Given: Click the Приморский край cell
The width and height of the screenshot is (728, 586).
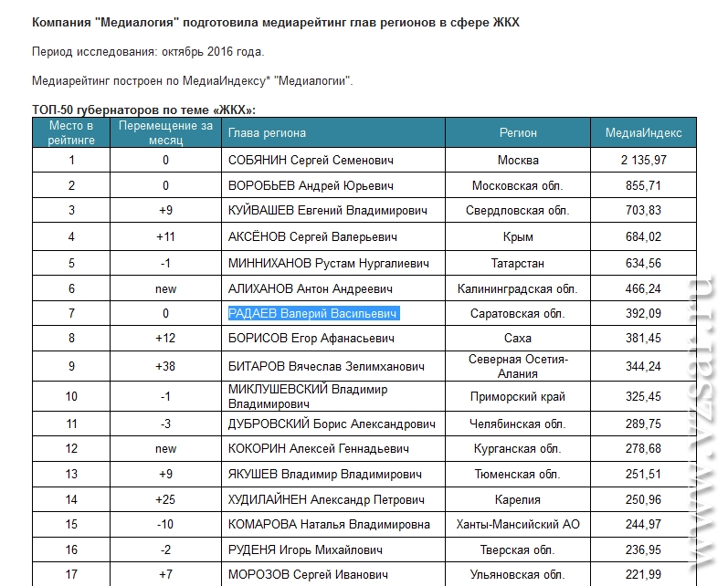Looking at the screenshot, I should [x=518, y=396].
